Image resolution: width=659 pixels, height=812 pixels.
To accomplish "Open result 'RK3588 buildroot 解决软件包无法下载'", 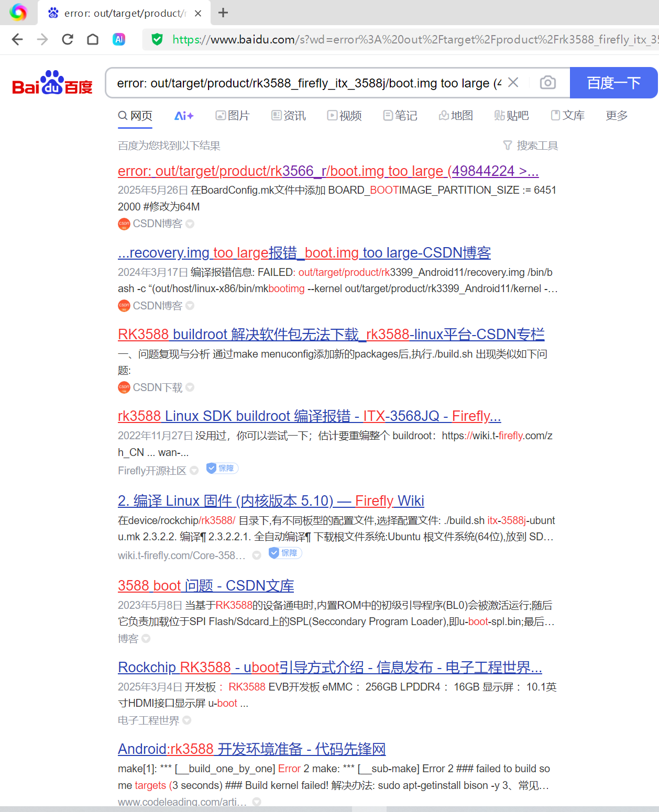I will [331, 334].
